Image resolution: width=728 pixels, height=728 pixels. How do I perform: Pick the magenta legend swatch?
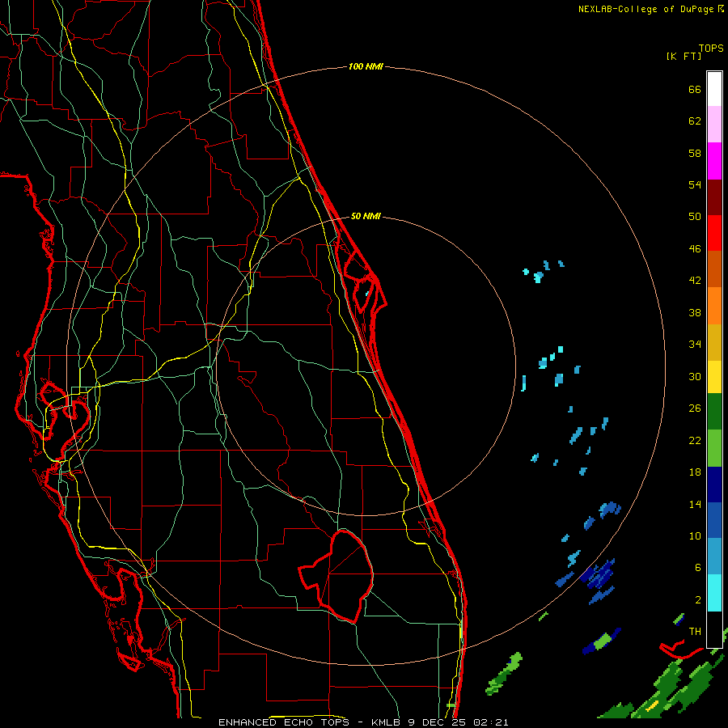(x=714, y=161)
